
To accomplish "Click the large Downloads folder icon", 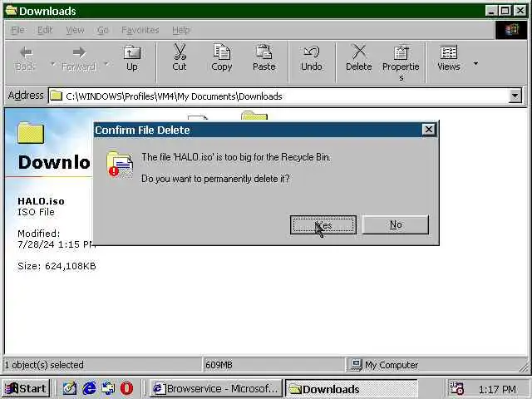I will click(x=31, y=133).
